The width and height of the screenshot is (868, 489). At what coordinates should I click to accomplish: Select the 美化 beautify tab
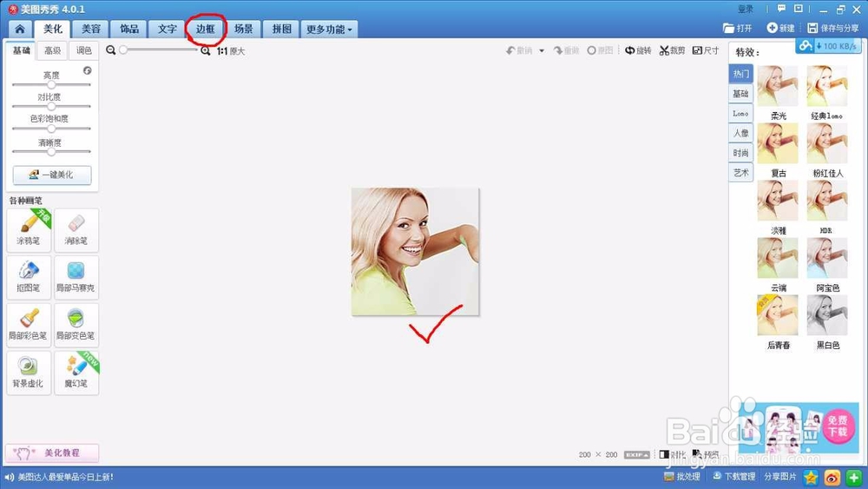(53, 29)
